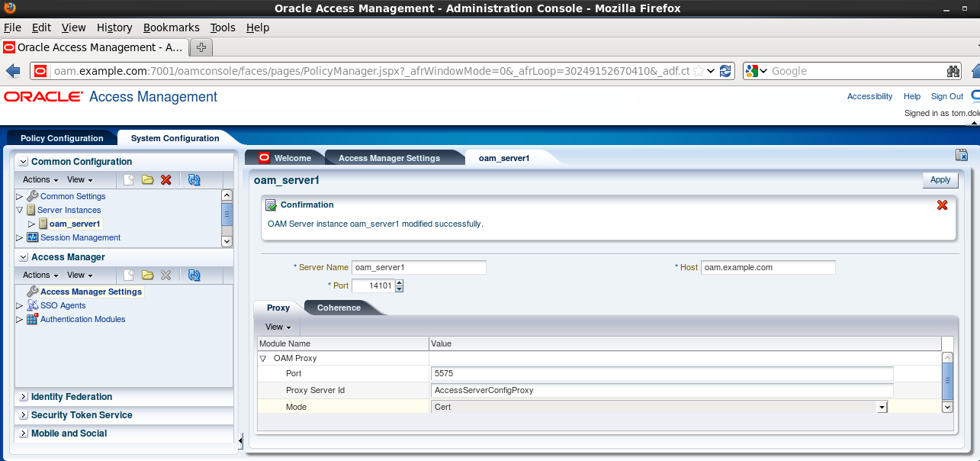Collapse Access Manager panel
980x461 pixels.
click(24, 257)
